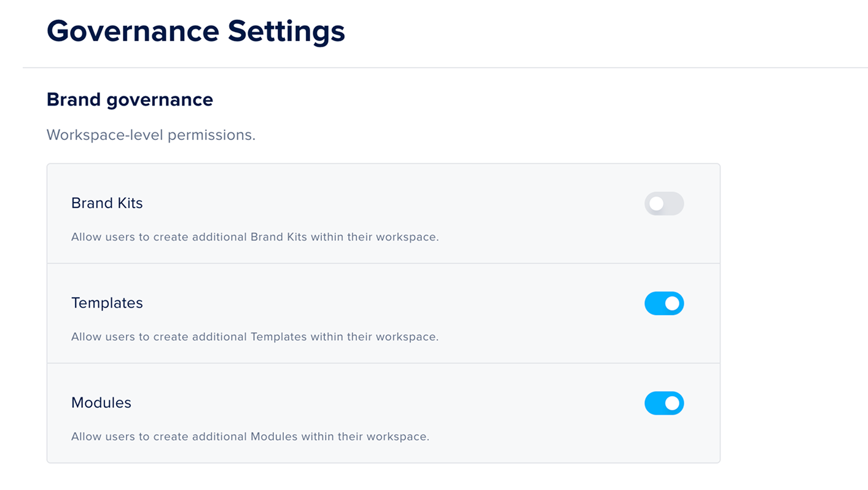Turn off the Modules toggle switch
Image resolution: width=868 pixels, height=490 pixels.
(664, 403)
